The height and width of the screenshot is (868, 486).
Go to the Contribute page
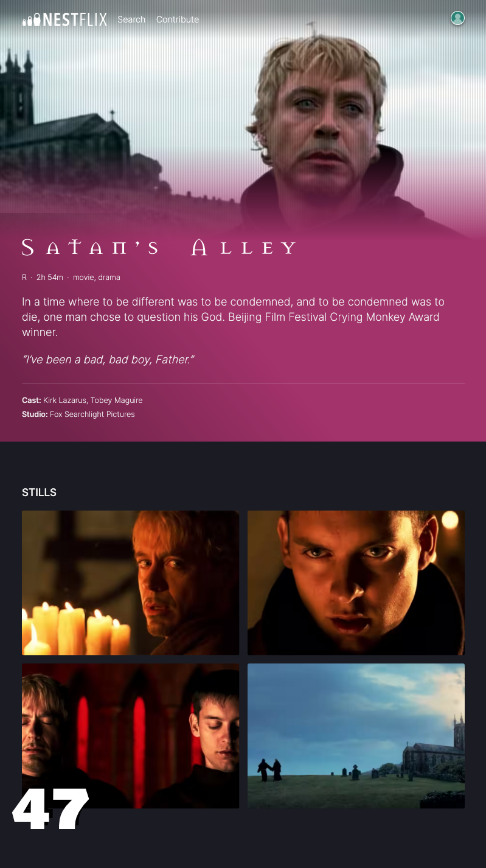tap(178, 19)
